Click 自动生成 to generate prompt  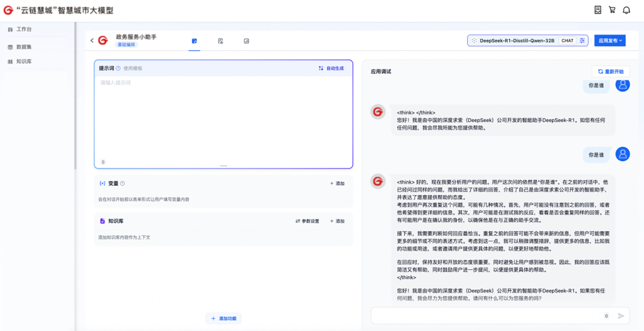(x=331, y=68)
